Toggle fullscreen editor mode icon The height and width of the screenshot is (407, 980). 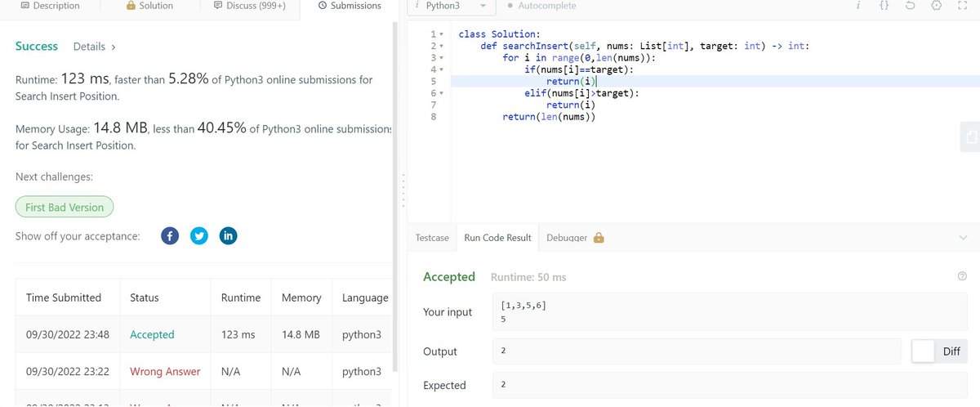coord(962,6)
